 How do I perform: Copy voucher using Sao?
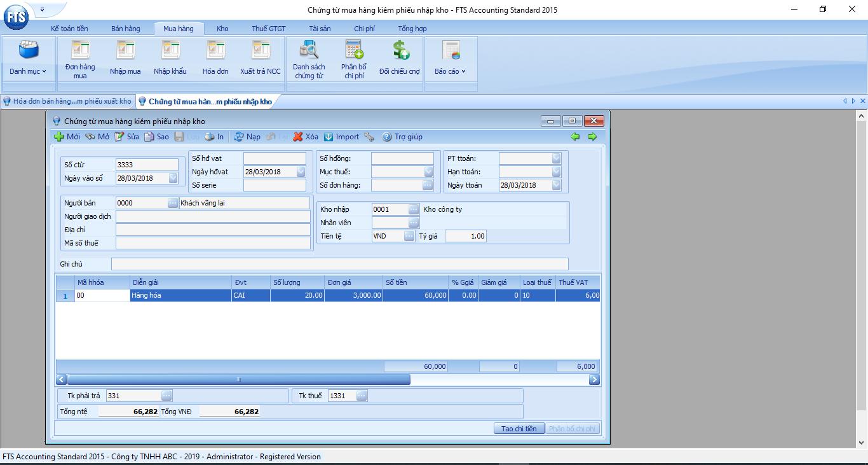click(x=157, y=137)
